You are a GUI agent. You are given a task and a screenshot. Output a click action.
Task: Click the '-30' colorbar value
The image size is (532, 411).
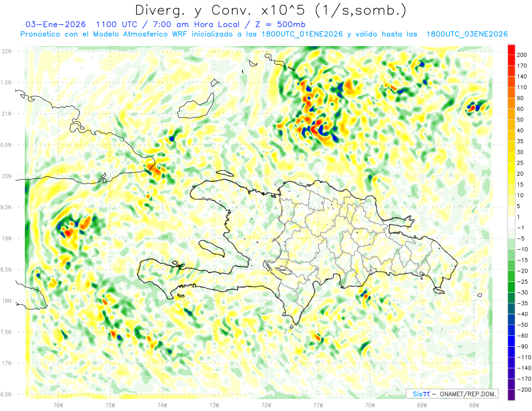[523, 293]
